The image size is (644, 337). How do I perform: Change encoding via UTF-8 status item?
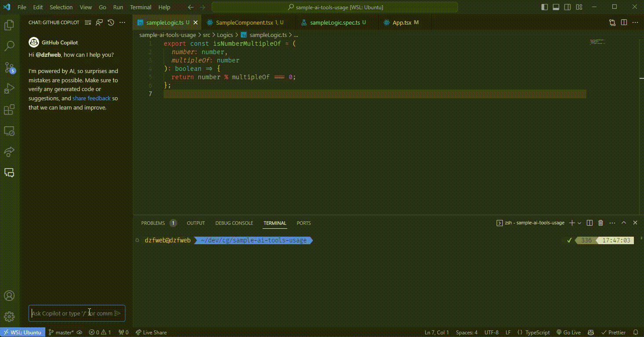pos(491,333)
